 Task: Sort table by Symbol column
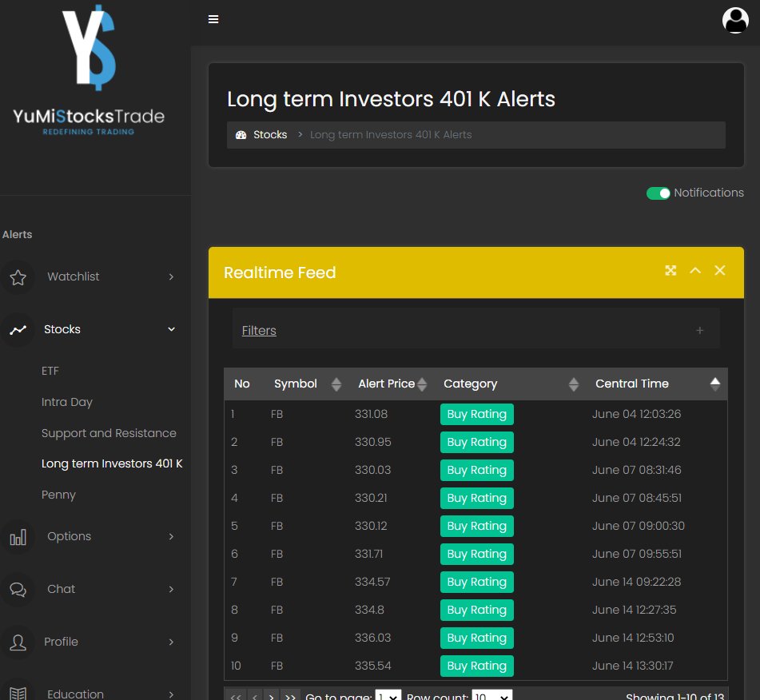point(336,384)
